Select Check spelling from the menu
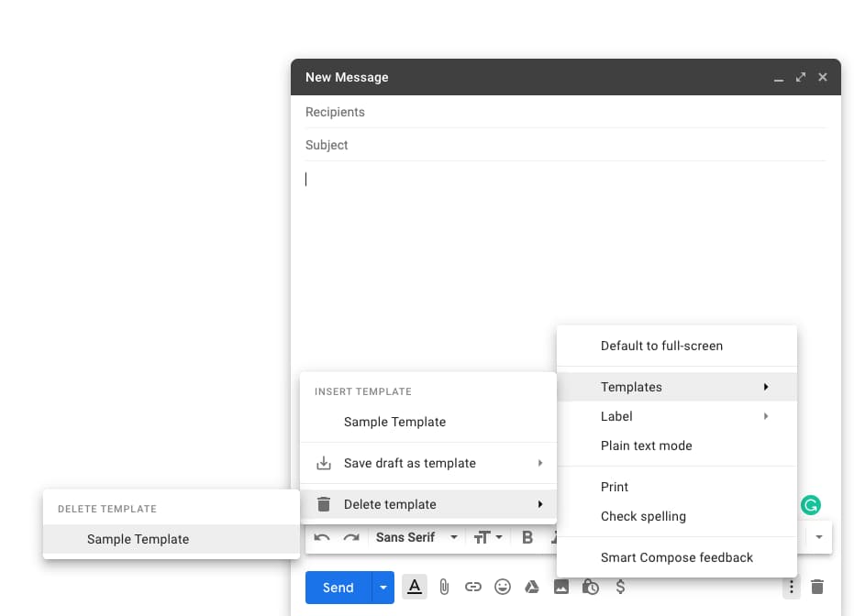This screenshot has width=854, height=616. click(643, 516)
